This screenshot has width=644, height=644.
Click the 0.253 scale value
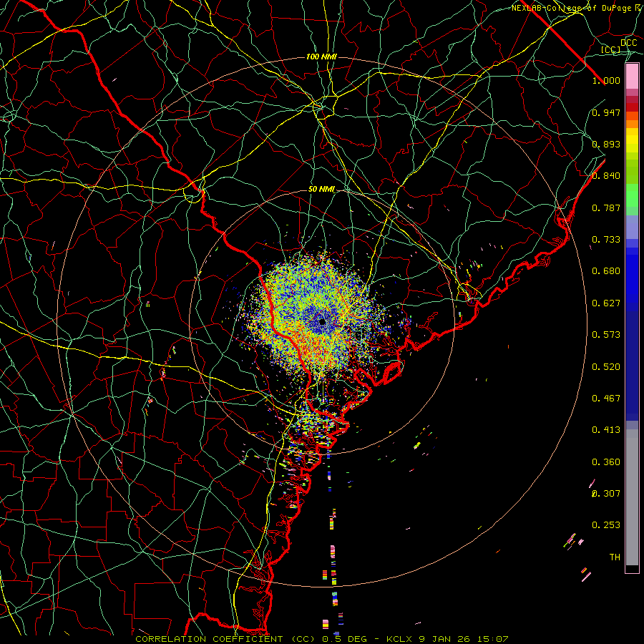(606, 525)
